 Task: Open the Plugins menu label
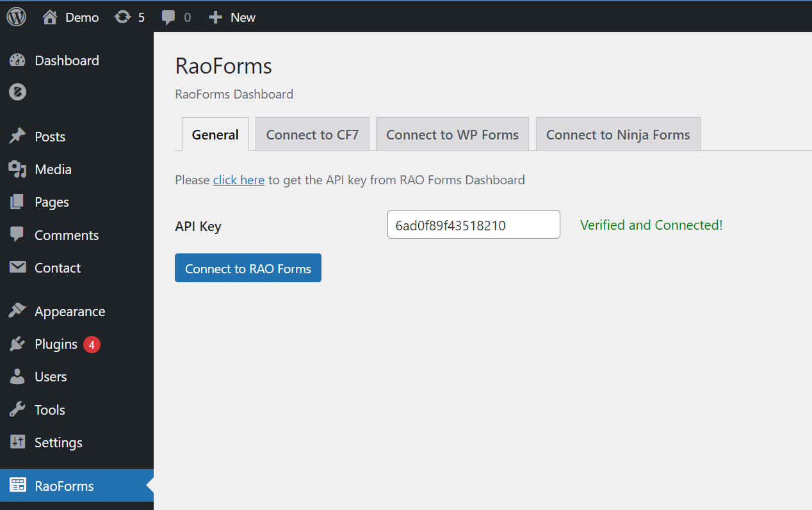click(56, 344)
